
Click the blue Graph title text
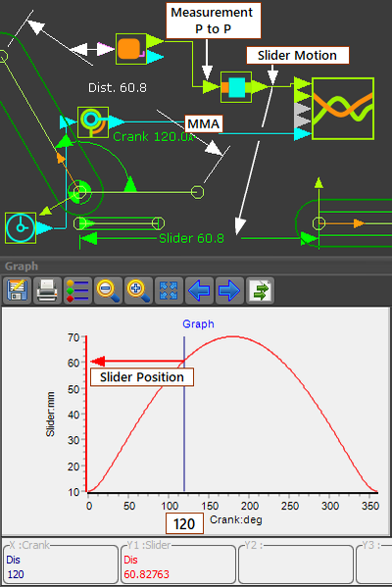(198, 323)
